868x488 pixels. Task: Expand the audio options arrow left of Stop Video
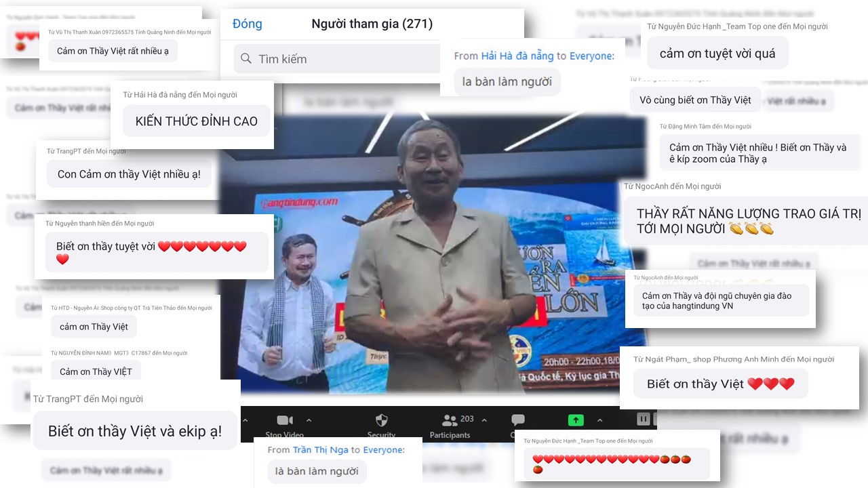point(245,420)
